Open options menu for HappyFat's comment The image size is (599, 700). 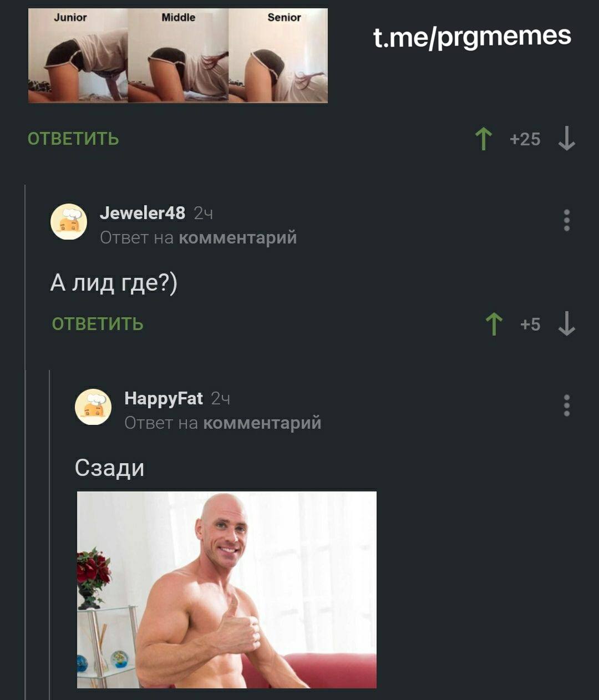[566, 405]
